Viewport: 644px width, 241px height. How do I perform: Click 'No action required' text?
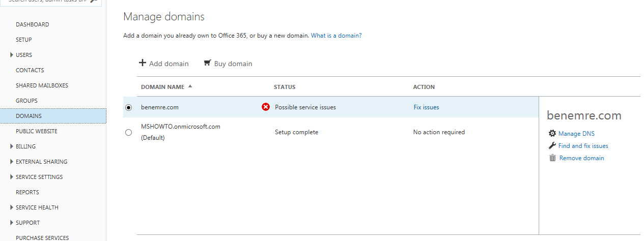point(439,132)
